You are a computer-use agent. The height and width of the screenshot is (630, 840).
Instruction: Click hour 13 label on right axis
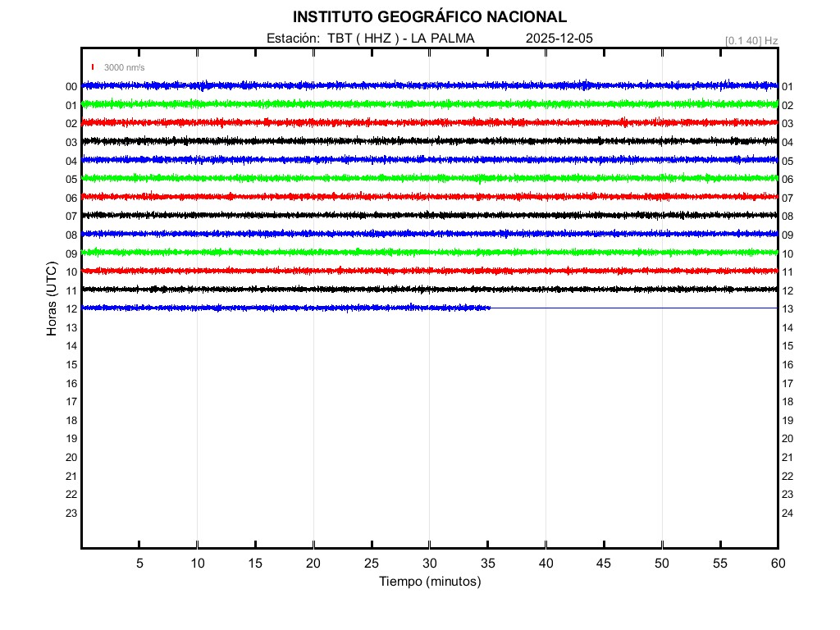[x=787, y=309]
